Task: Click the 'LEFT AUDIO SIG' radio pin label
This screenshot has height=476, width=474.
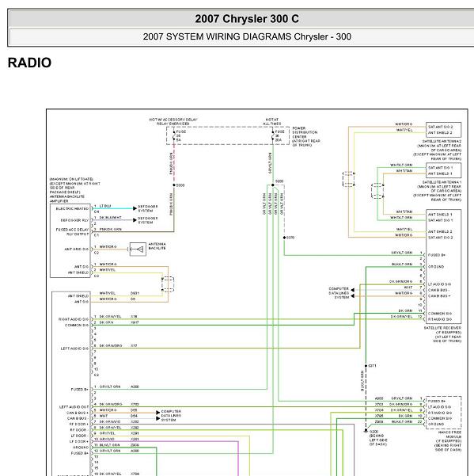Action: click(x=74, y=348)
